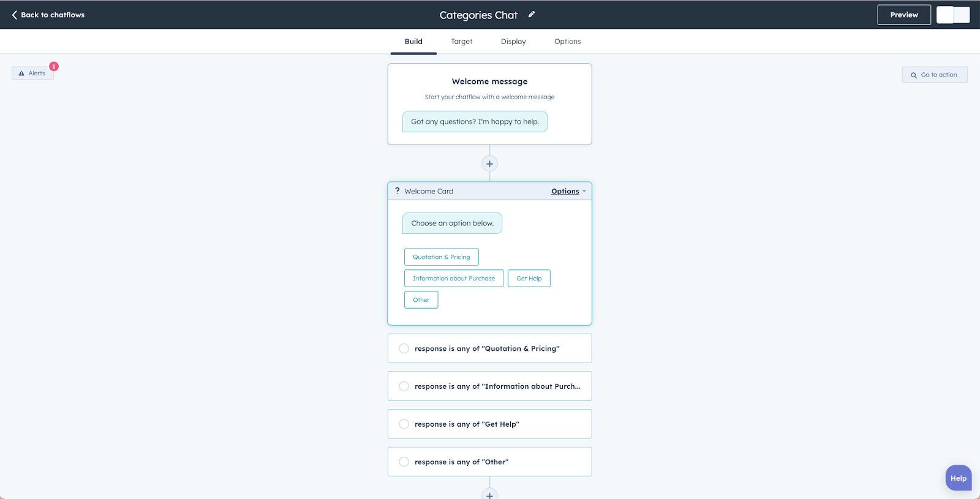Click the back chevron arrow icon
980x499 pixels.
pyautogui.click(x=15, y=15)
